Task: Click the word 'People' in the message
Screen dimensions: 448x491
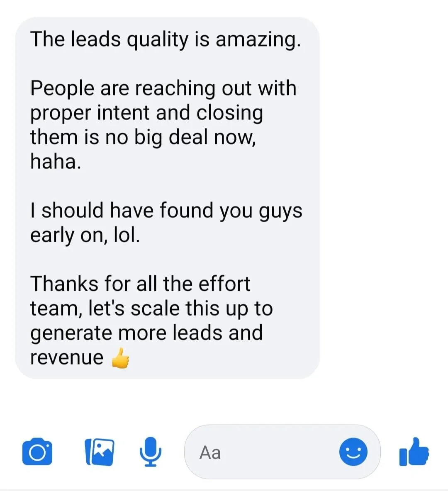Action: (62, 89)
